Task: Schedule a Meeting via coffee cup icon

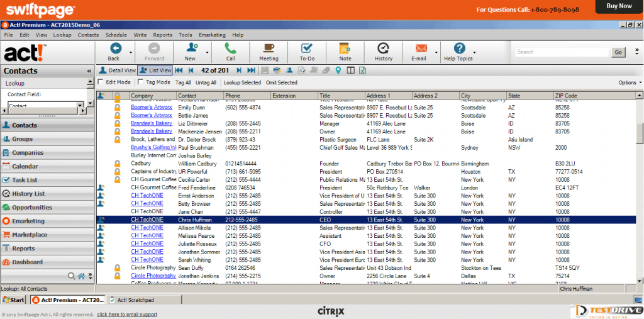Action: (x=269, y=48)
